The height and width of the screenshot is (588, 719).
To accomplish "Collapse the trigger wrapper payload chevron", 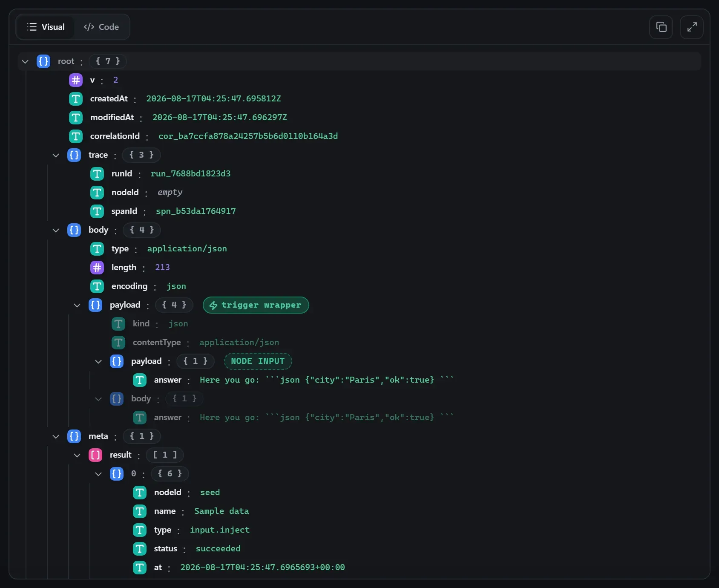I will click(77, 305).
